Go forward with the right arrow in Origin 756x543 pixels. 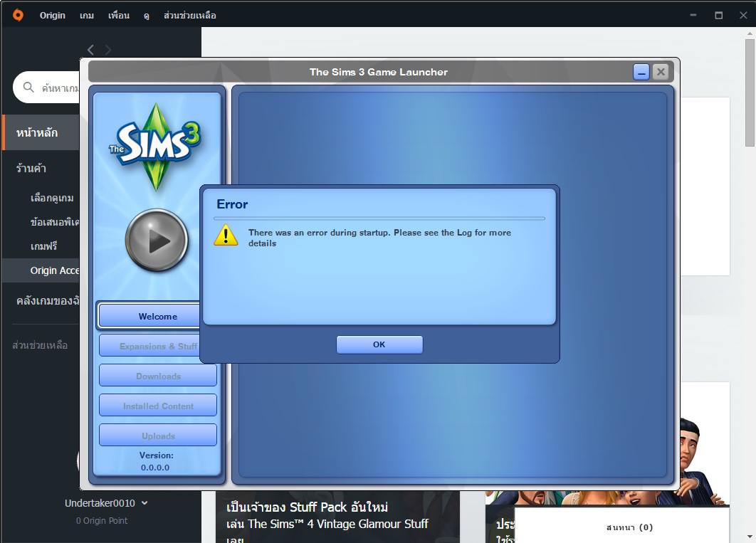(x=107, y=50)
